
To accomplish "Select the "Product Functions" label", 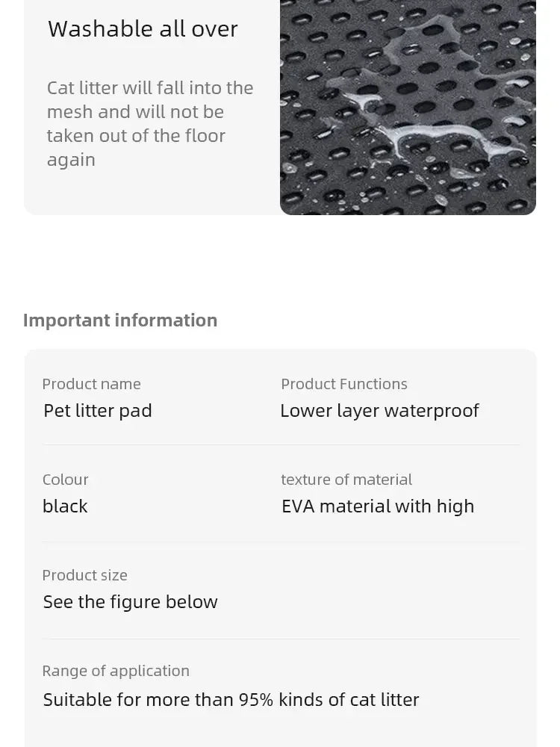I will point(344,384).
